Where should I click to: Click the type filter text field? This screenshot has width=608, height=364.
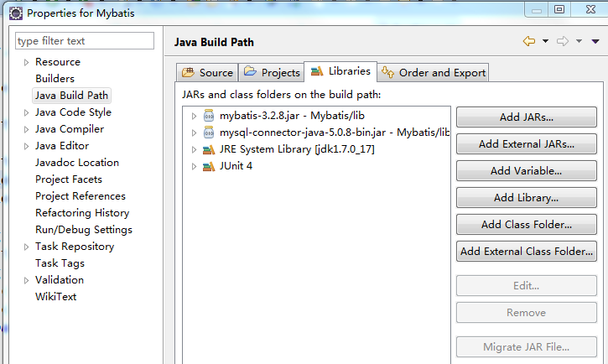tap(85, 41)
